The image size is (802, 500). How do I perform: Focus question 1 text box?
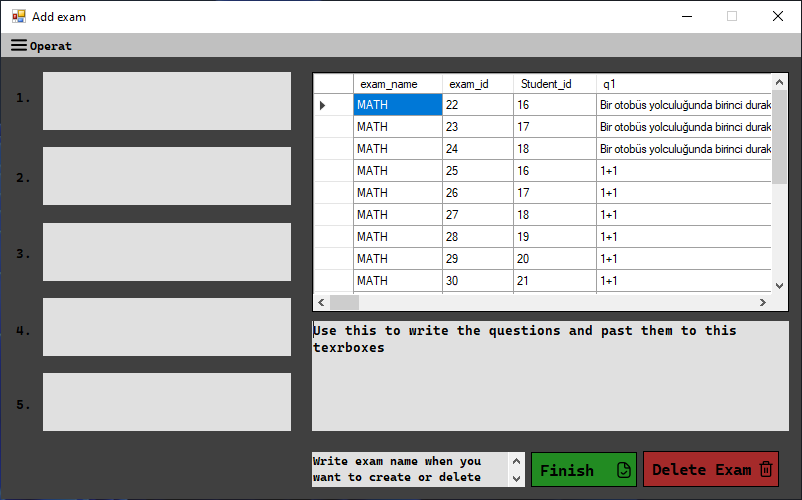[167, 101]
